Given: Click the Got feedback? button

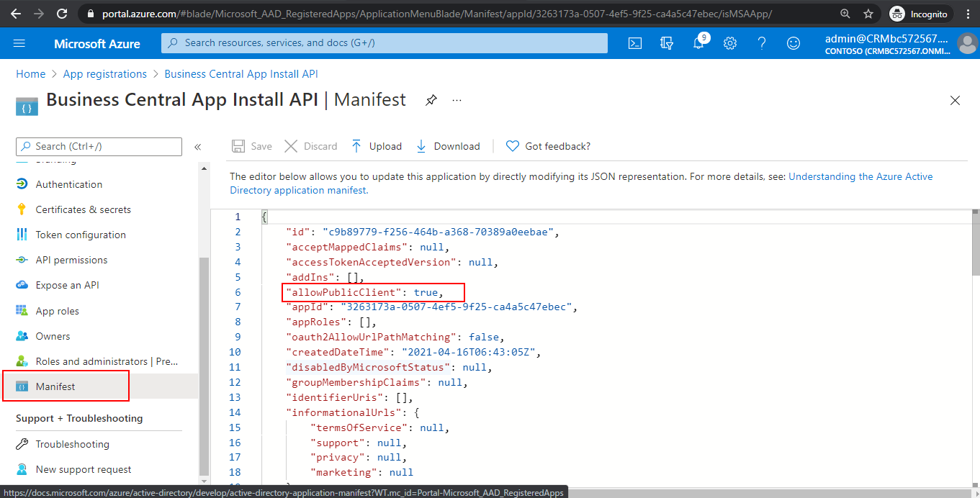Looking at the screenshot, I should 548,145.
